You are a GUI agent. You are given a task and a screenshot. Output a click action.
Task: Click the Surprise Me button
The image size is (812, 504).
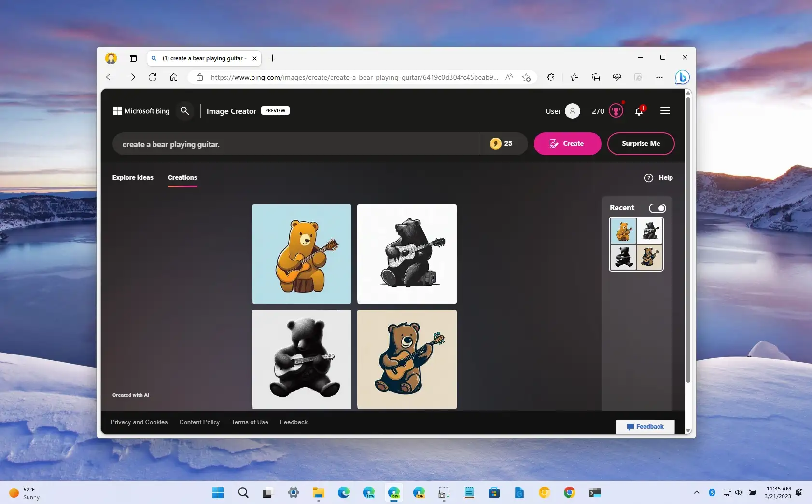click(x=641, y=143)
